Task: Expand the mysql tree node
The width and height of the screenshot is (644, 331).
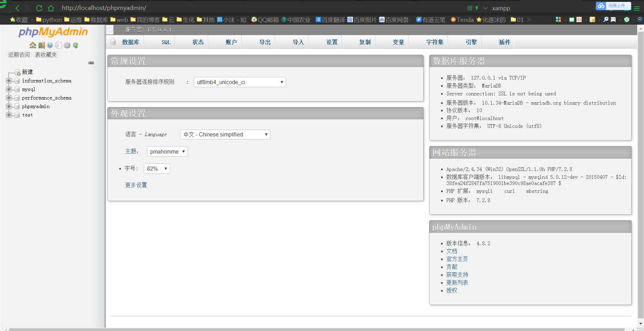Action: 9,89
